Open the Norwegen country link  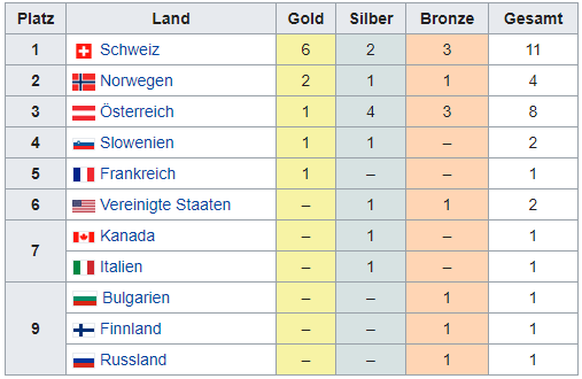point(136,81)
